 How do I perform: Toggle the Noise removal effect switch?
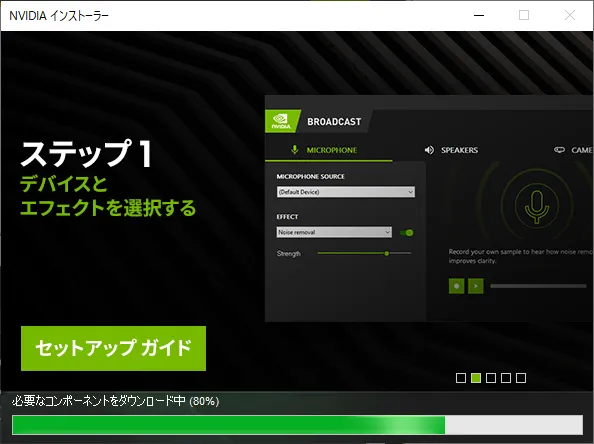tap(407, 233)
